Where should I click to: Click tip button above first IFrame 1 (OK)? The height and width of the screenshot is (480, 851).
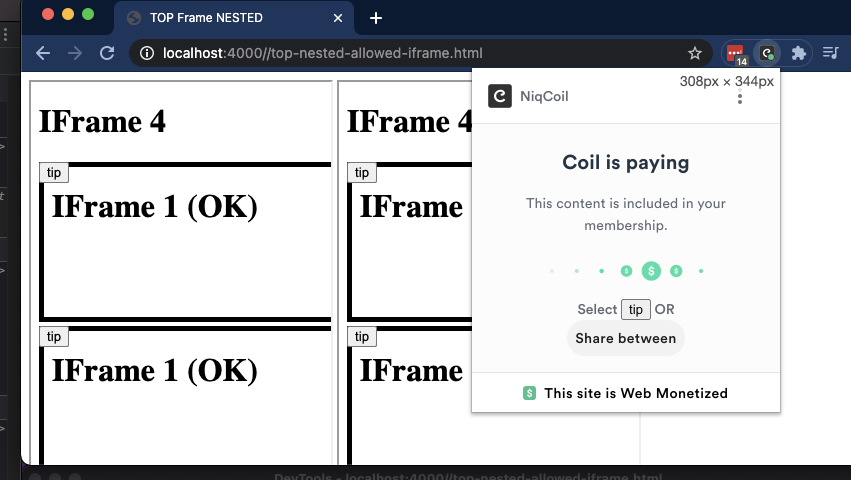(x=54, y=173)
